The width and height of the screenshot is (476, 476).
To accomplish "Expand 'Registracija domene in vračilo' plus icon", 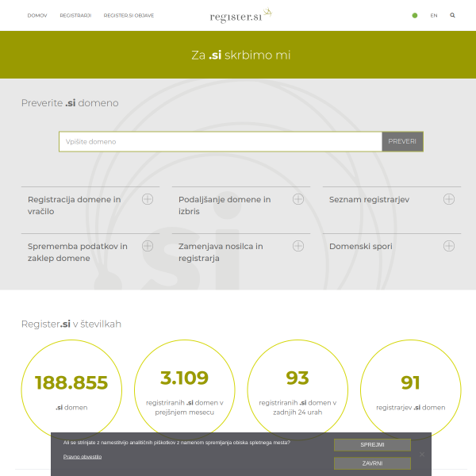I will point(148,199).
